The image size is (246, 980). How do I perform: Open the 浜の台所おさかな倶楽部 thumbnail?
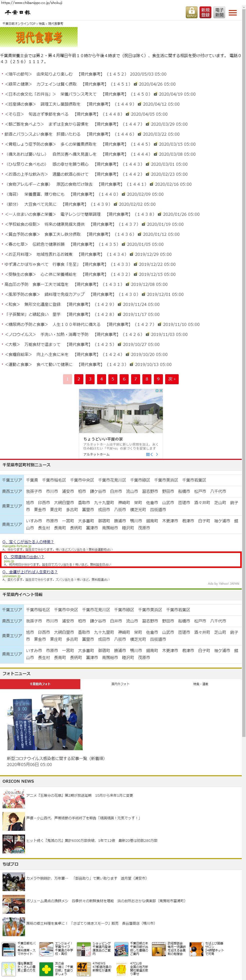pyautogui.click(x=14, y=904)
